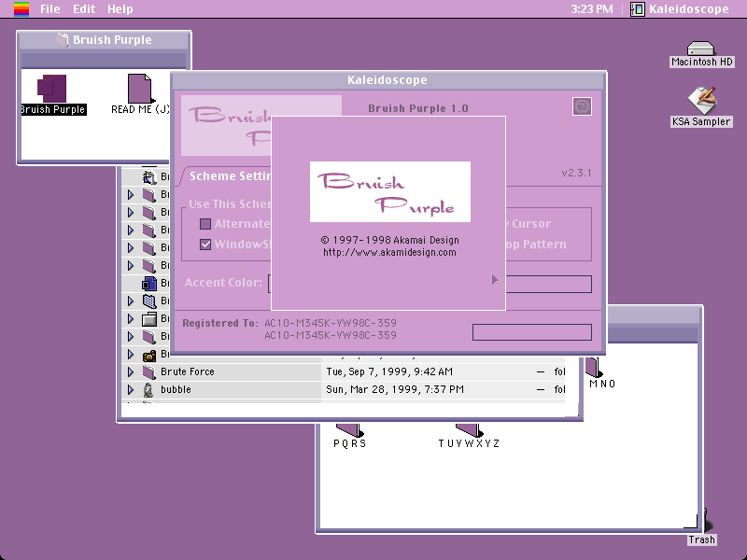Select the bubble robot figure icon
Screen dimensions: 747x560
pyautogui.click(x=148, y=390)
